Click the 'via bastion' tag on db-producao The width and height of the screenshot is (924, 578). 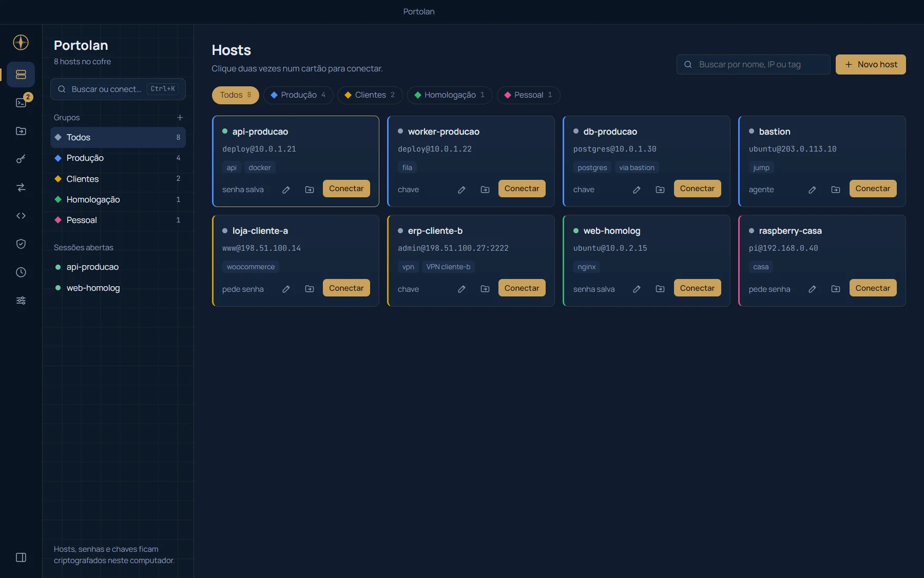tap(637, 167)
